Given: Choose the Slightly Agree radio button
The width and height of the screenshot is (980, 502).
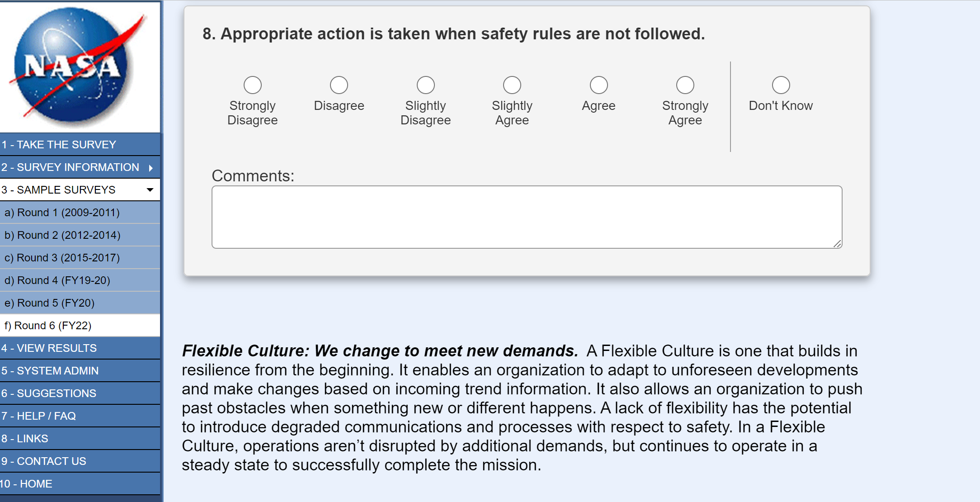Looking at the screenshot, I should 512,85.
